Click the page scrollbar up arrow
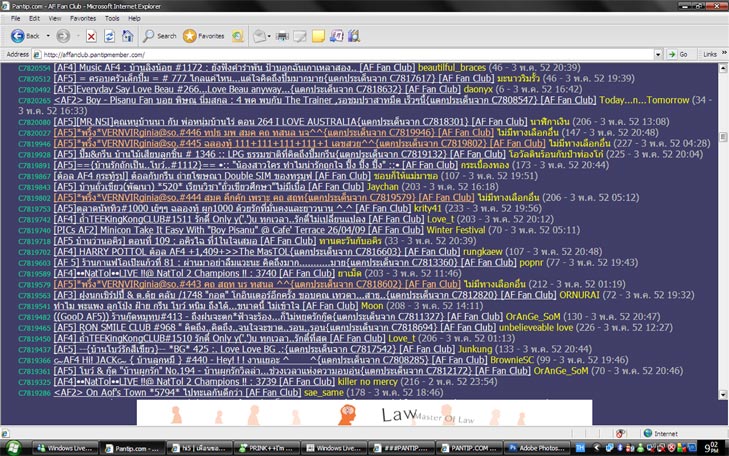The height and width of the screenshot is (456, 729). point(723,68)
